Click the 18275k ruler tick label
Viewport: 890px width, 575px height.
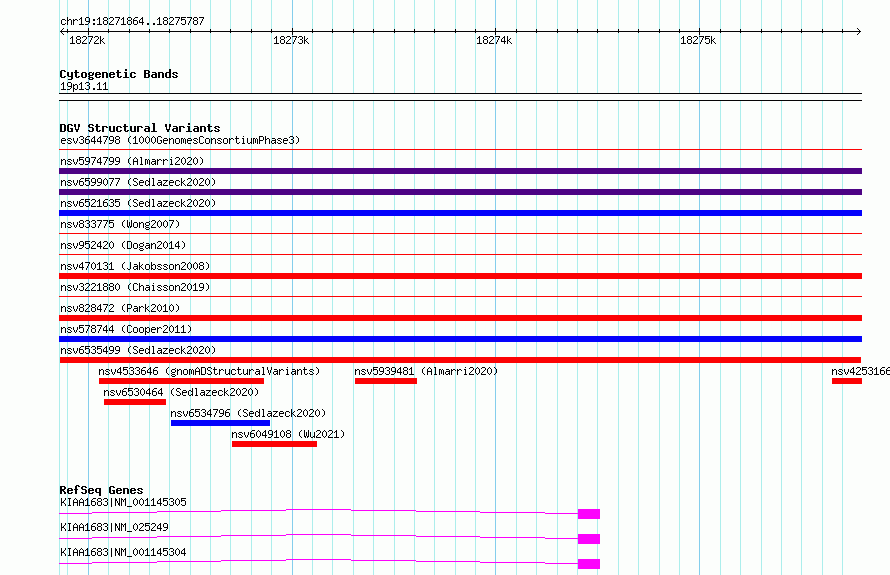coord(698,40)
